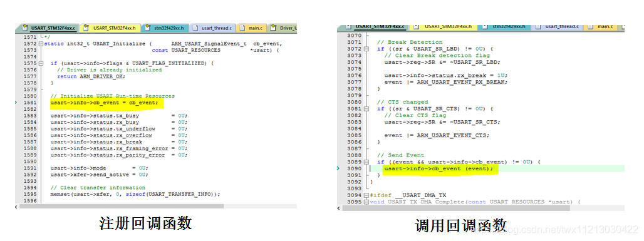Click the scroll-left arrow below line 3095

tap(340, 208)
